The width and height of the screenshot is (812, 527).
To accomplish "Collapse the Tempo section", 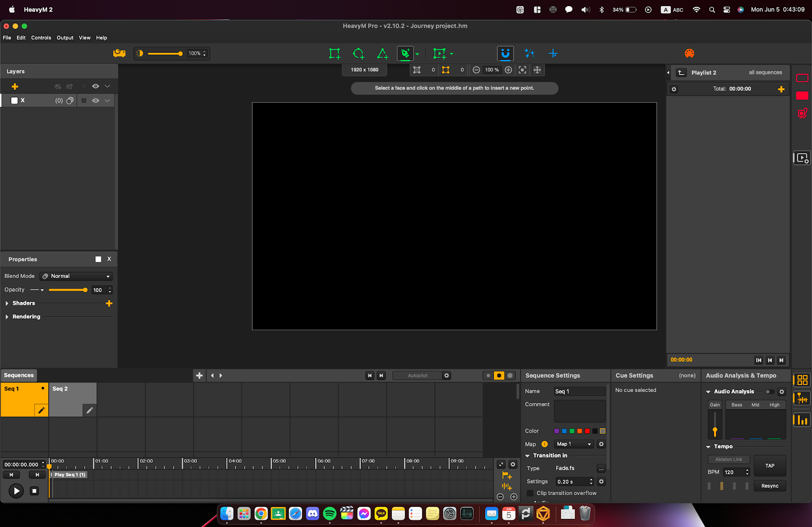I will click(708, 447).
